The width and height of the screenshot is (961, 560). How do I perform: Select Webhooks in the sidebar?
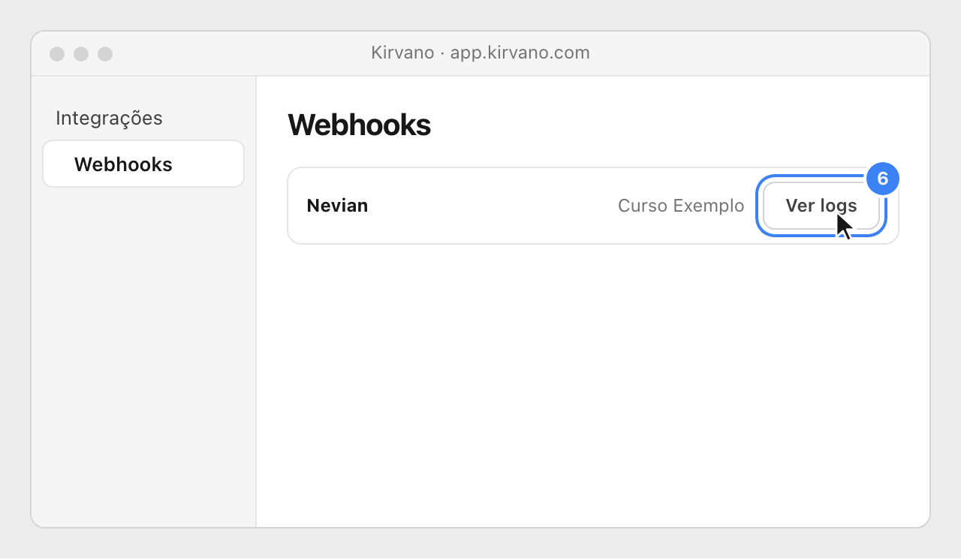[x=143, y=164]
